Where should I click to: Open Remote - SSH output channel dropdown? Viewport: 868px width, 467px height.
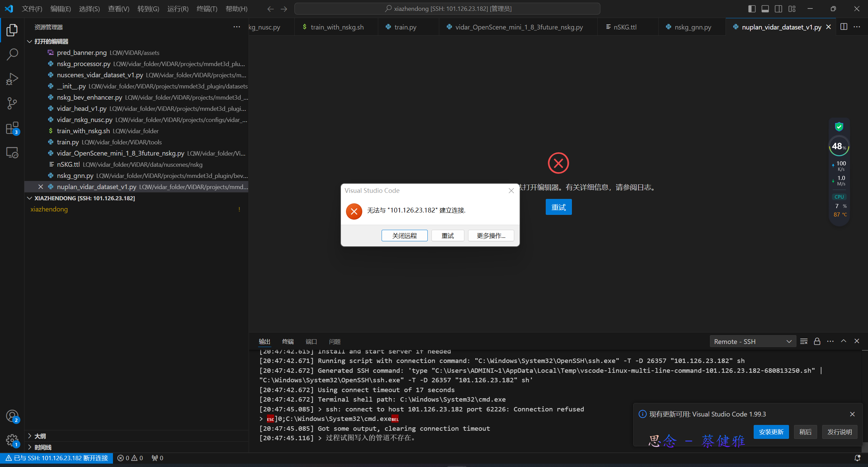[x=752, y=341]
